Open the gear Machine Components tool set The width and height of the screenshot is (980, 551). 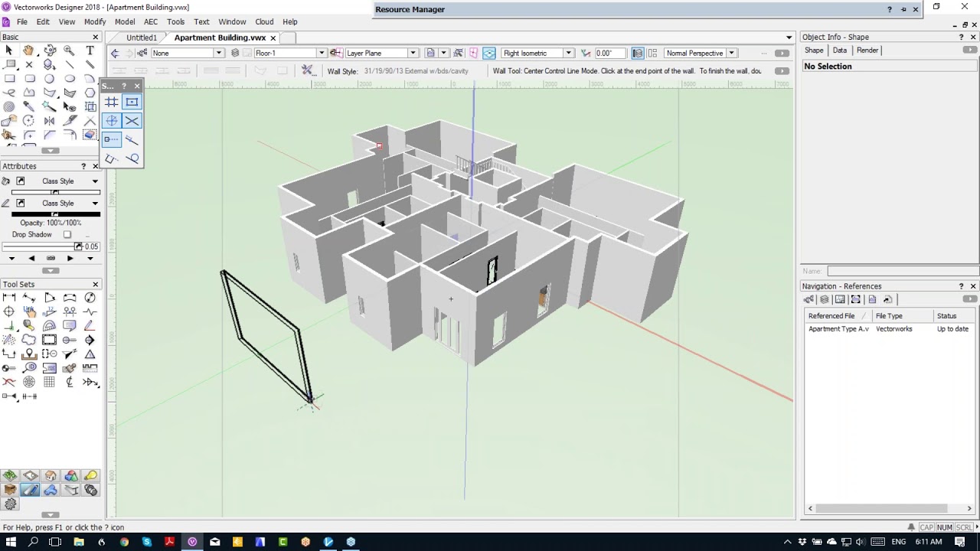coord(10,504)
